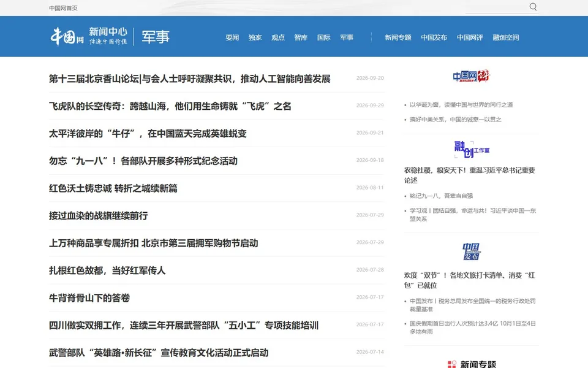
Task: Open the 军事 nav menu item
Action: (x=347, y=37)
